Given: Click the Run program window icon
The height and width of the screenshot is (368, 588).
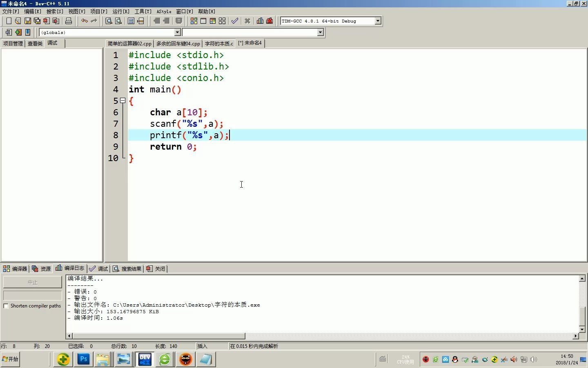Looking at the screenshot, I should point(203,21).
